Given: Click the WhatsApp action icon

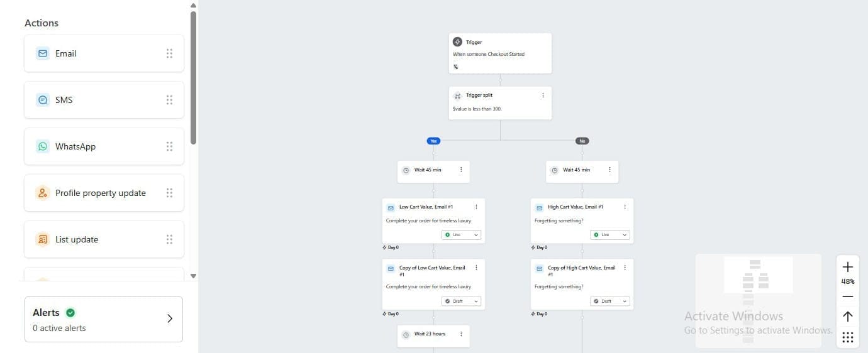Looking at the screenshot, I should (x=42, y=146).
